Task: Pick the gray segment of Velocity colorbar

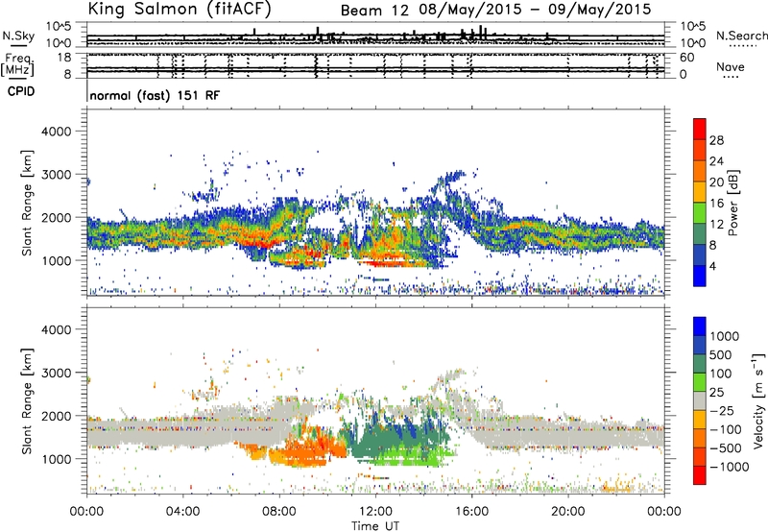Action: pos(700,400)
